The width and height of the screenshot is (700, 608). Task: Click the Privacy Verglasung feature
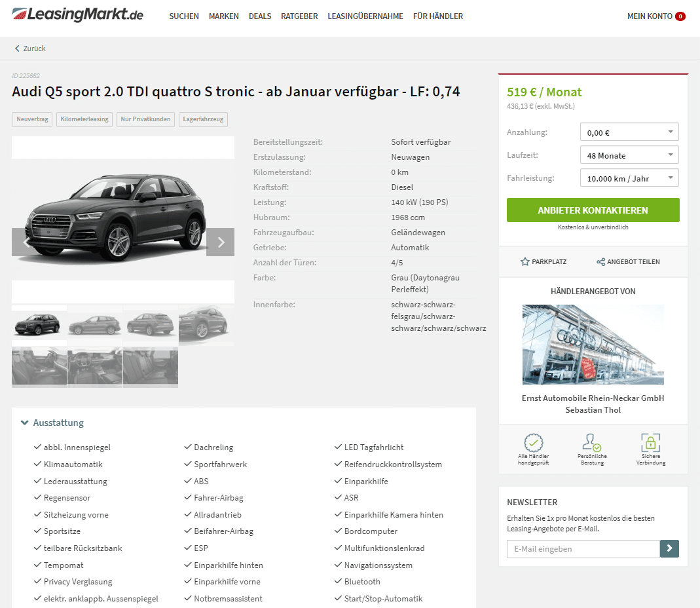(x=78, y=582)
